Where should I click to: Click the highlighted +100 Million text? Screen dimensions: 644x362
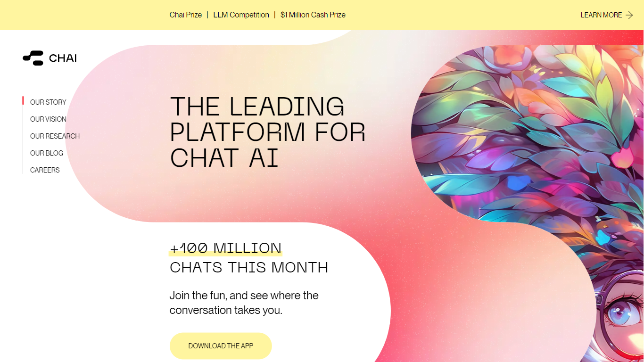226,248
